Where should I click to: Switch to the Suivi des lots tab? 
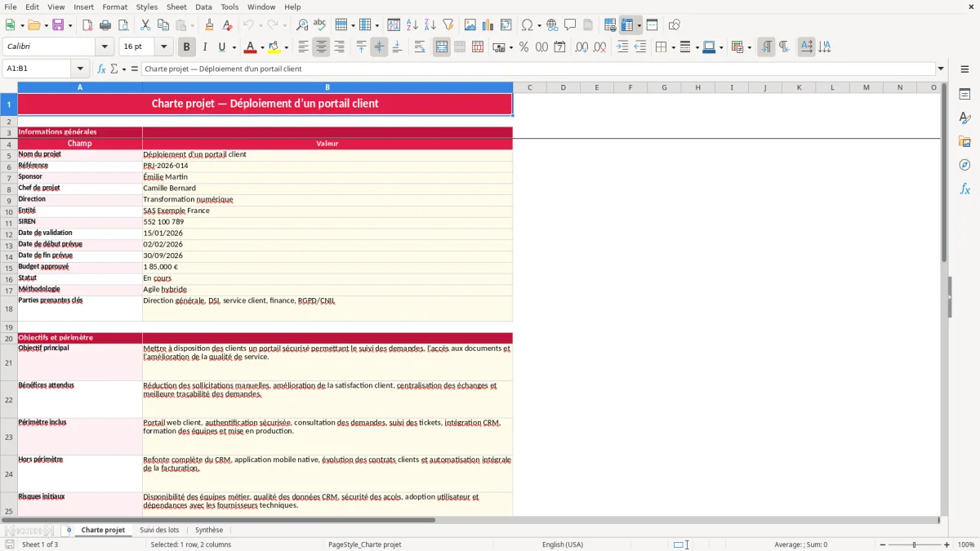pos(159,531)
